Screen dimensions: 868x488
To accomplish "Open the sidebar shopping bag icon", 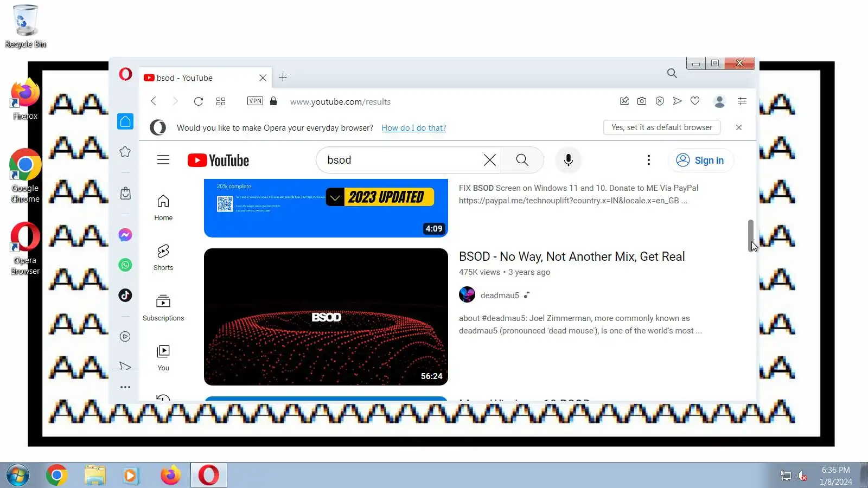I will coord(125,193).
